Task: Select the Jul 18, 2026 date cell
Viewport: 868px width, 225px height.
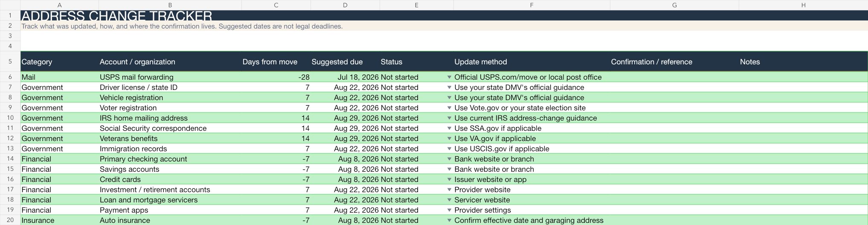Action: tap(345, 77)
